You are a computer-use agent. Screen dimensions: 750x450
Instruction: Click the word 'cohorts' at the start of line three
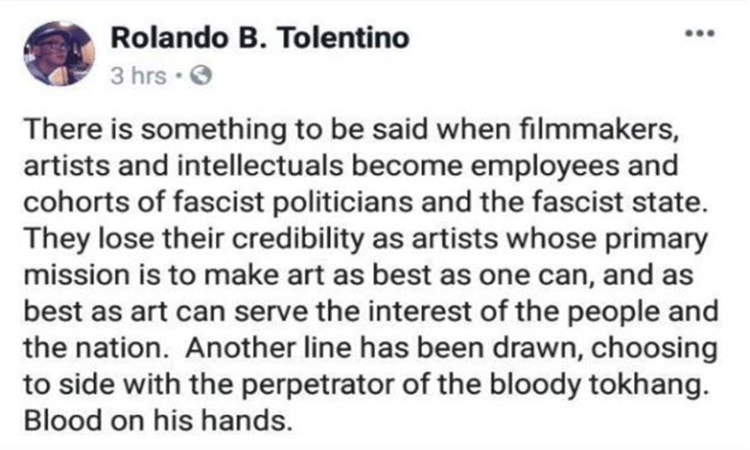(77, 202)
